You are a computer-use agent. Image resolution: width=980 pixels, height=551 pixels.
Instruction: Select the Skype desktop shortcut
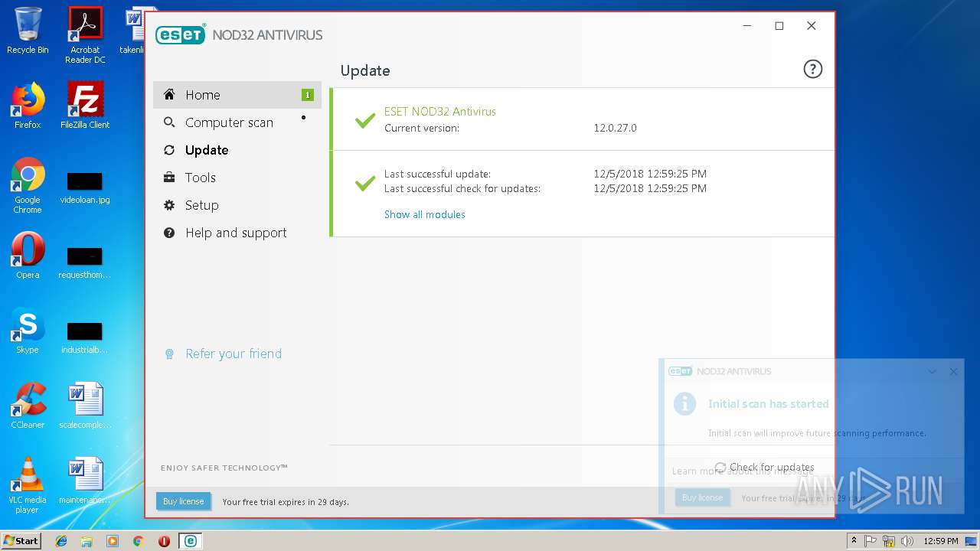point(28,331)
